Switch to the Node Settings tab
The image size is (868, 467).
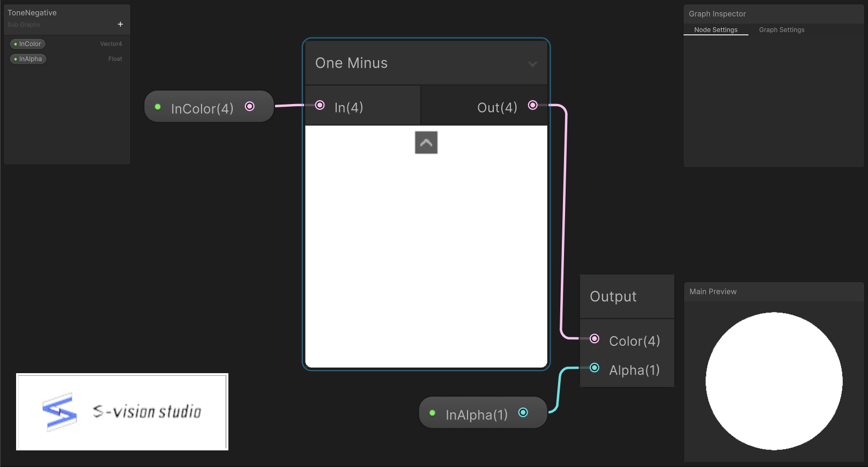tap(716, 30)
